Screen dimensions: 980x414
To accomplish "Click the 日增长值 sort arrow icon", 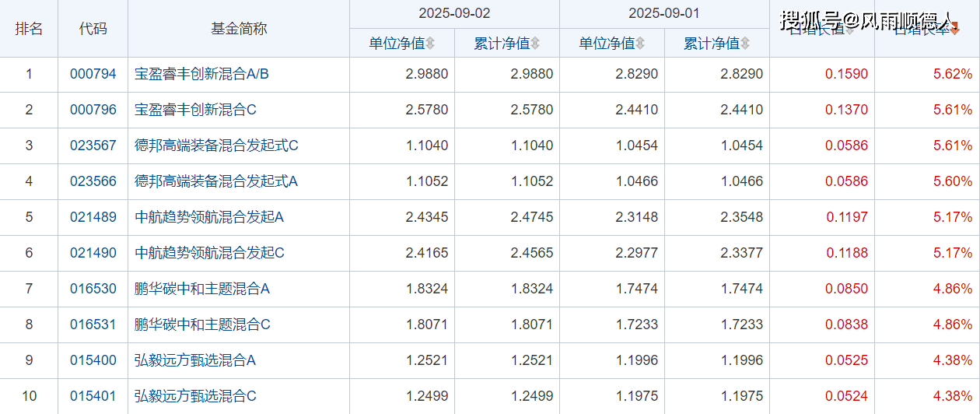I will [x=850, y=30].
